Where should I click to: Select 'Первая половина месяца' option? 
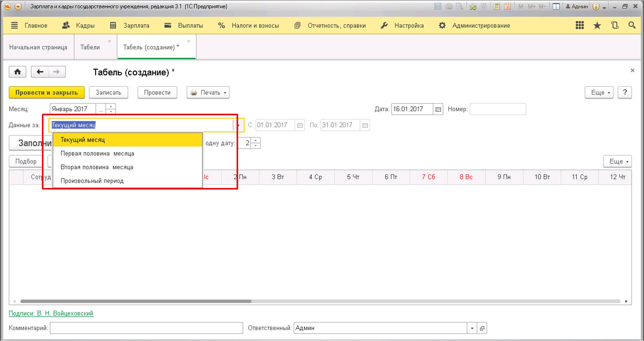97,154
